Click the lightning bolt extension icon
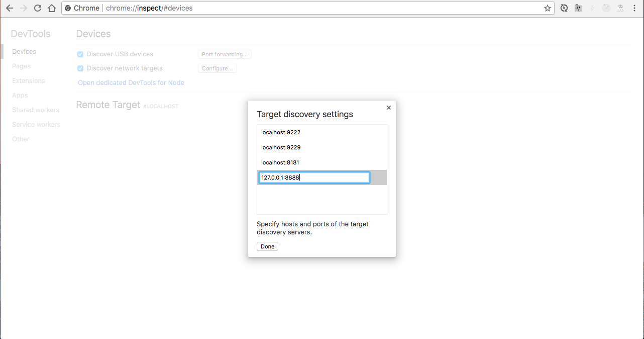644x339 pixels. (x=592, y=8)
